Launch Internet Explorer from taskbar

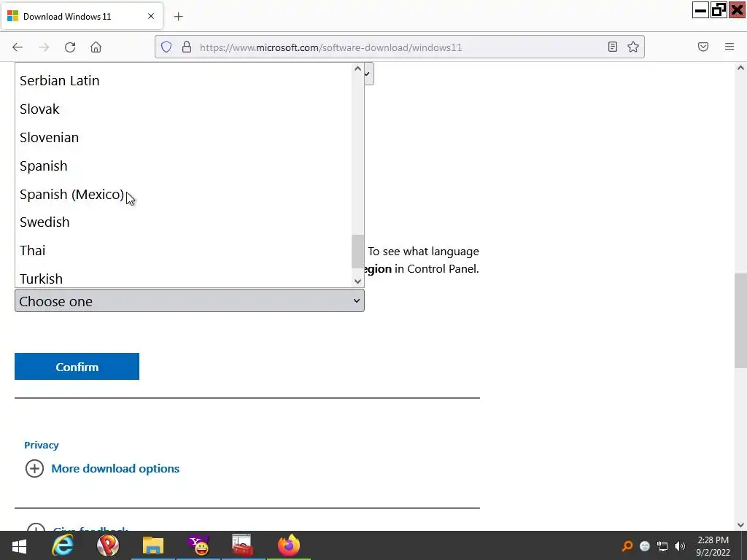click(63, 545)
